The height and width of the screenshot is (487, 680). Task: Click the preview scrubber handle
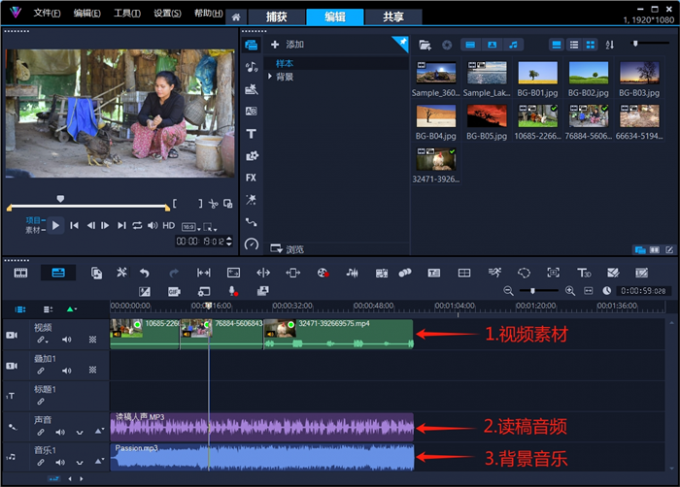[x=60, y=199]
